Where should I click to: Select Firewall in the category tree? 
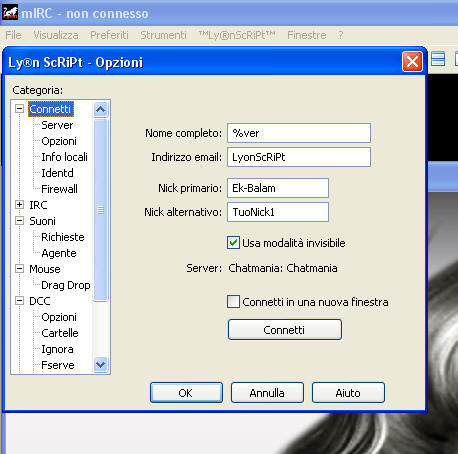(59, 189)
